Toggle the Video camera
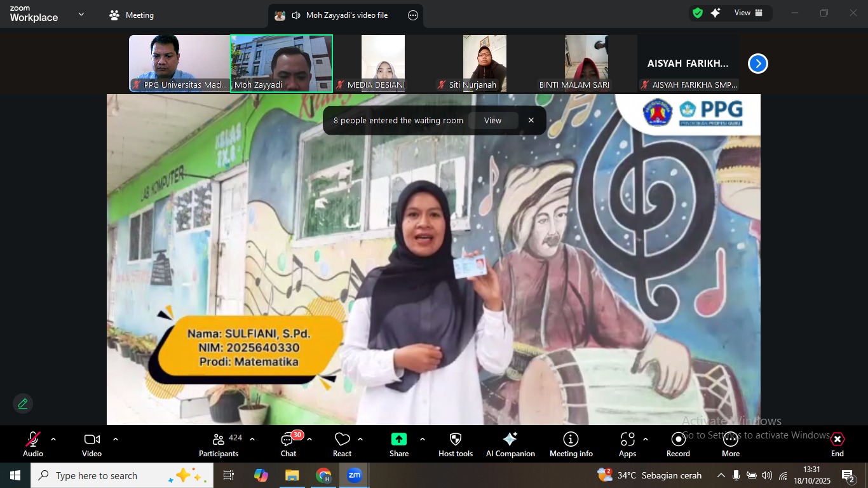Screen dimensions: 868x488 (x=92, y=444)
